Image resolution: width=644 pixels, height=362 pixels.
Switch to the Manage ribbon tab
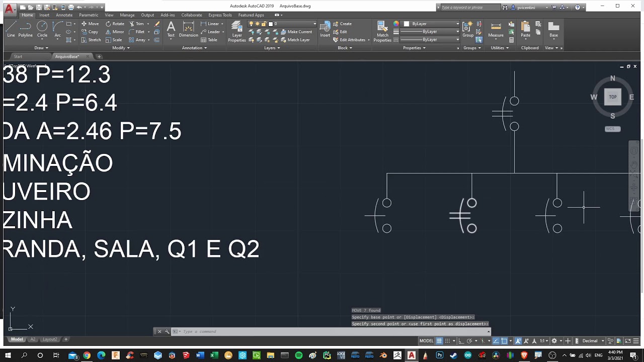tap(127, 15)
